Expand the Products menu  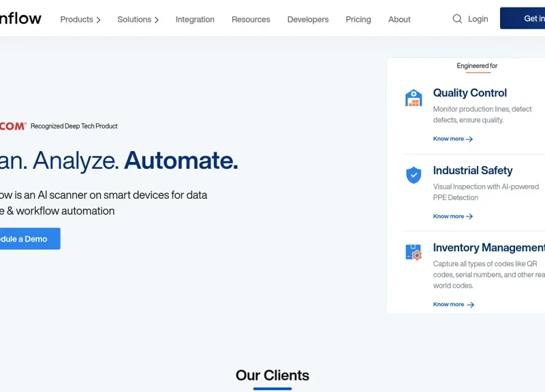[80, 20]
